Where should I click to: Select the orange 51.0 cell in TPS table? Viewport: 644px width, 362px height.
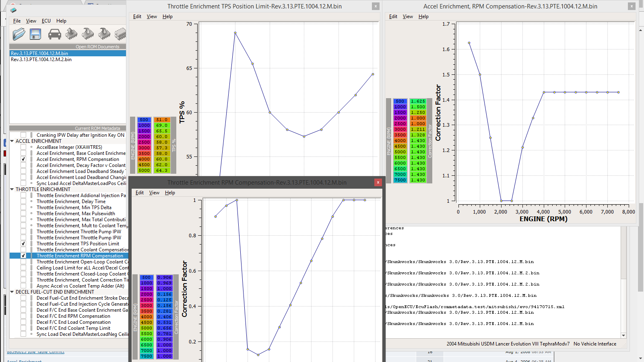(x=162, y=120)
